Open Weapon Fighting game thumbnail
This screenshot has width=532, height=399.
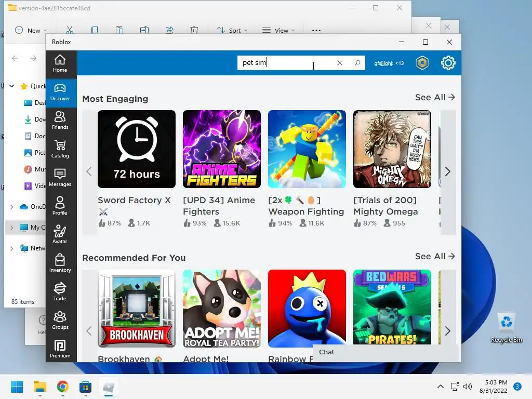[x=307, y=149]
